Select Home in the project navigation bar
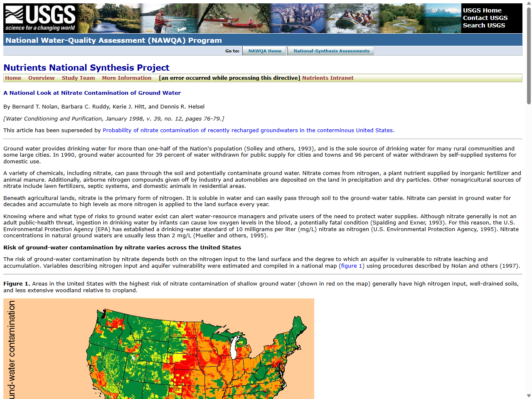Screen dimensions: 532x399 [13, 78]
